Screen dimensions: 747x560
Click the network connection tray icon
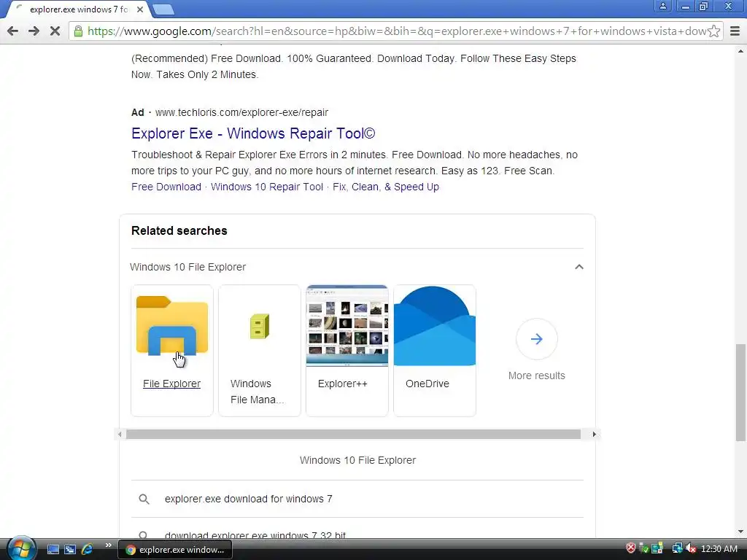[x=677, y=548]
